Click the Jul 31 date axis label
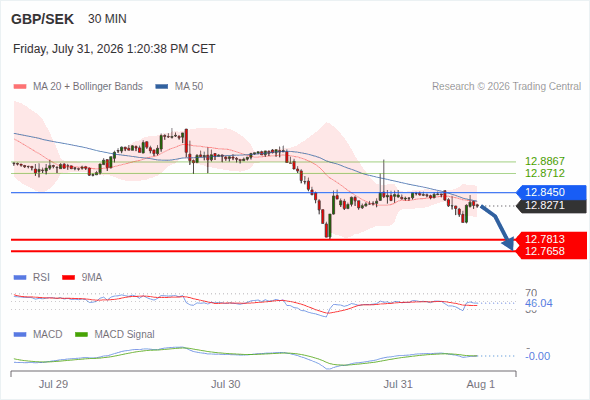This screenshot has width=590, height=400. 398,385
